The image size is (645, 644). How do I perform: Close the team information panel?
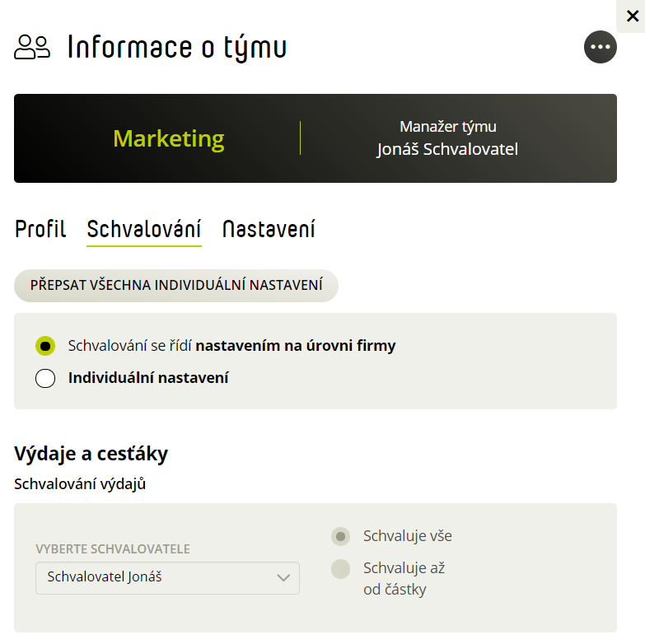coord(633,16)
